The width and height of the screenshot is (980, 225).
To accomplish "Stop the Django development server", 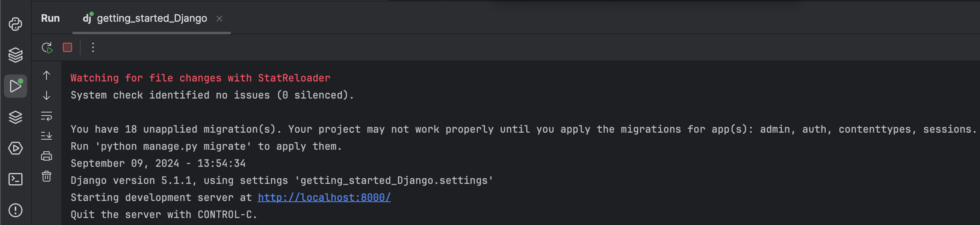I will (67, 47).
